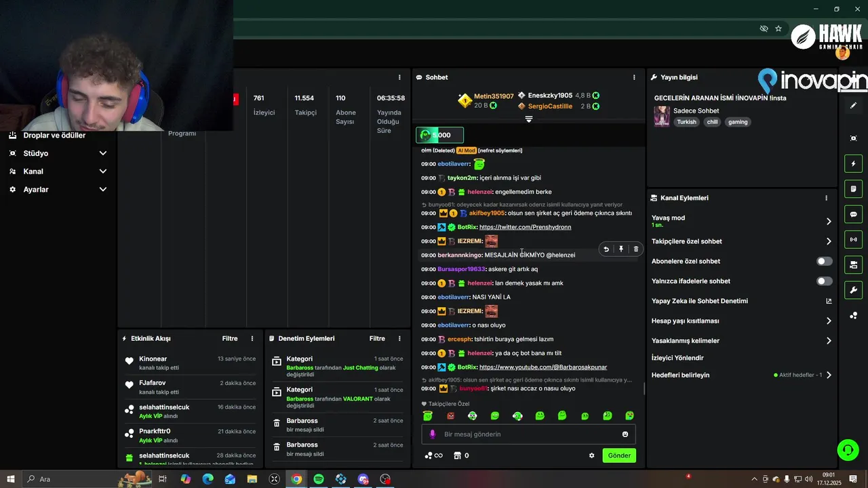
Task: Open Yayın bilgisi edit pencil icon
Action: [x=853, y=106]
